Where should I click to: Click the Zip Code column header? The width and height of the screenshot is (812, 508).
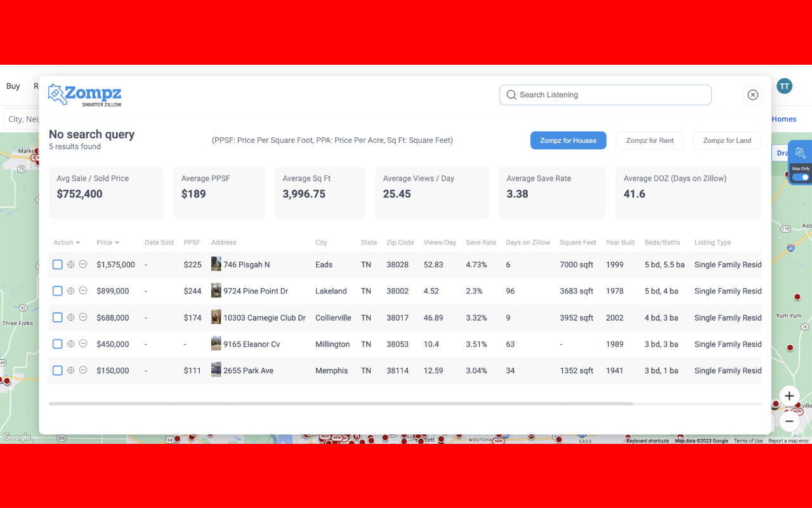click(400, 243)
